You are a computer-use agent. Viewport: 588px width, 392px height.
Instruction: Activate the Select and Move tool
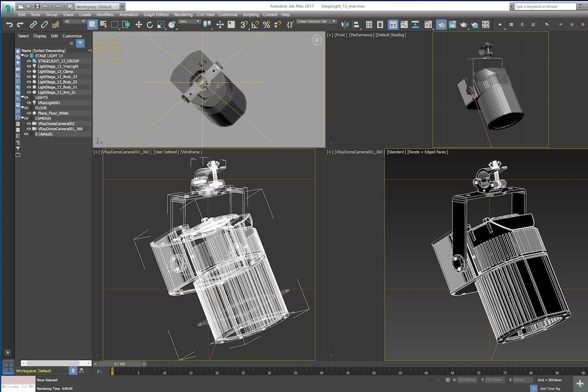139,24
